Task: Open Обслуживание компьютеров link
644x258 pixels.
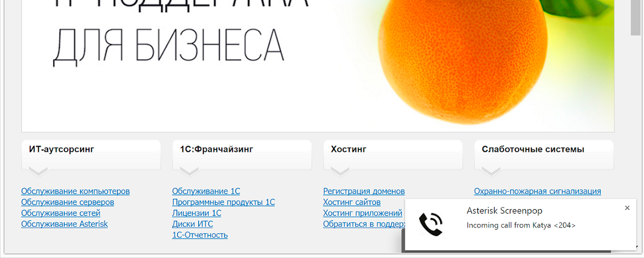Action: point(75,191)
